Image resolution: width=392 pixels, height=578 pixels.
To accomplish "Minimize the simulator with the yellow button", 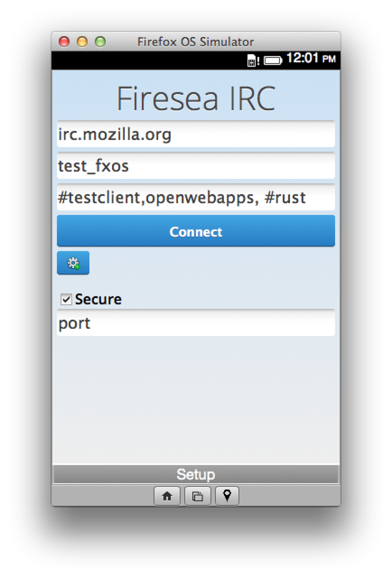I will tap(82, 42).
